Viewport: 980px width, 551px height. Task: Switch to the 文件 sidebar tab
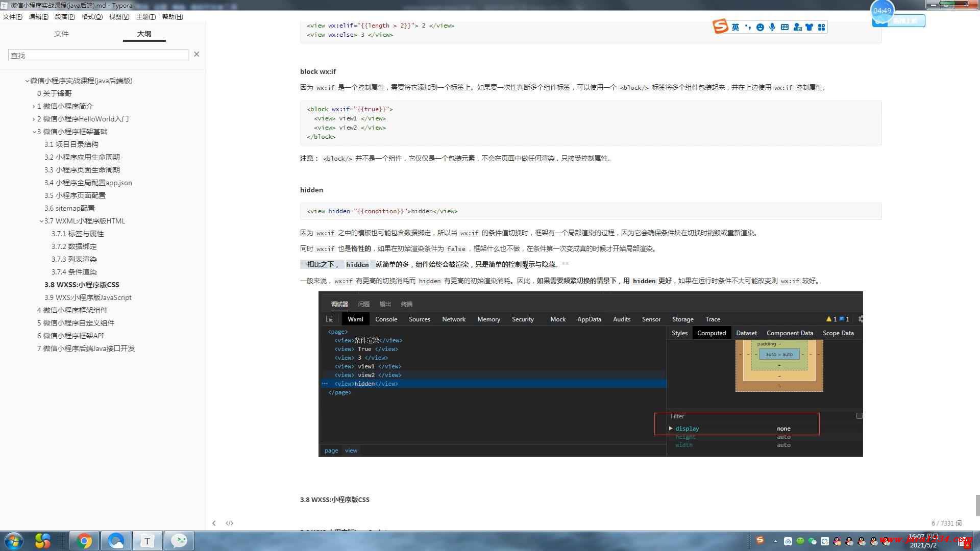point(61,34)
